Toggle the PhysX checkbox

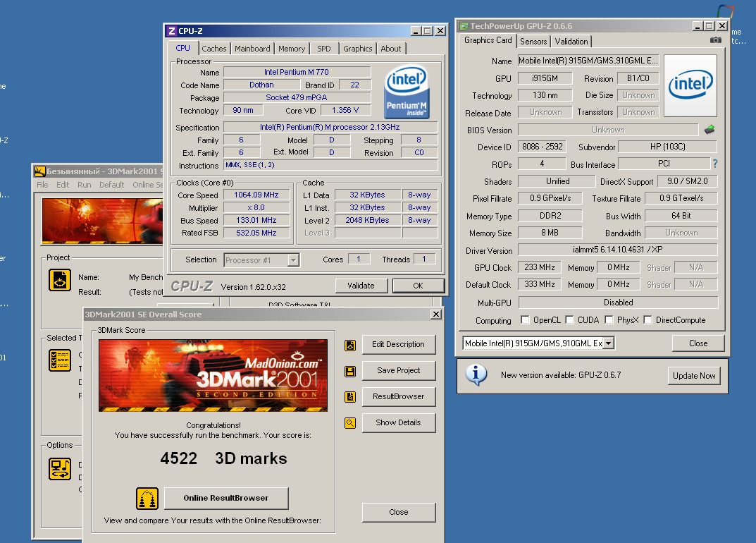click(609, 320)
